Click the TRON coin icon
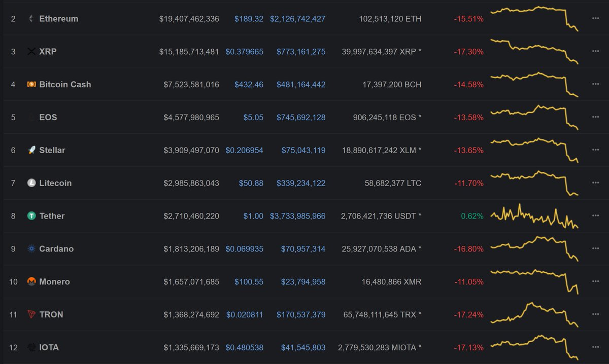 [31, 314]
